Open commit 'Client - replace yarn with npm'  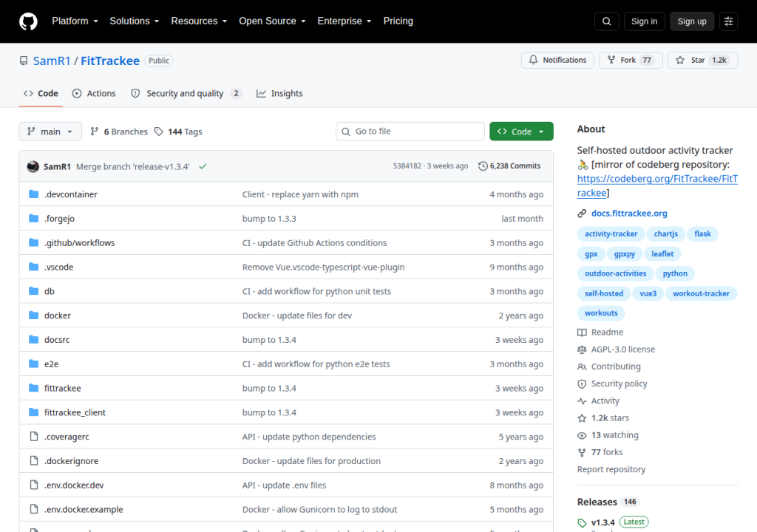coord(300,194)
